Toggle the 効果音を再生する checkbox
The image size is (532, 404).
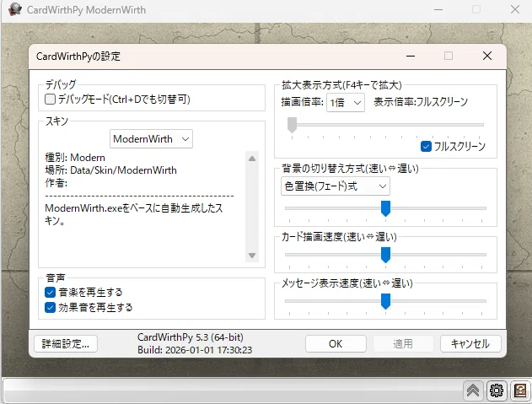coord(50,307)
